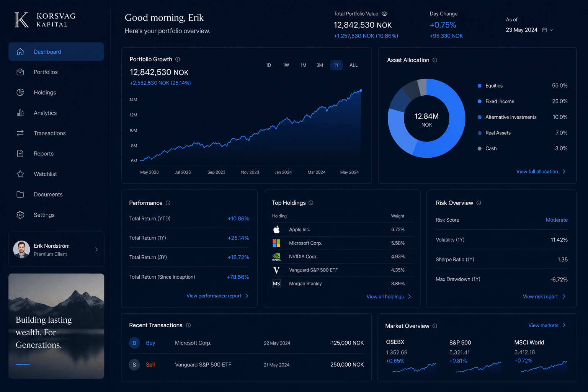The width and height of the screenshot is (588, 392).
Task: Select the 3M chart range
Action: (x=320, y=65)
